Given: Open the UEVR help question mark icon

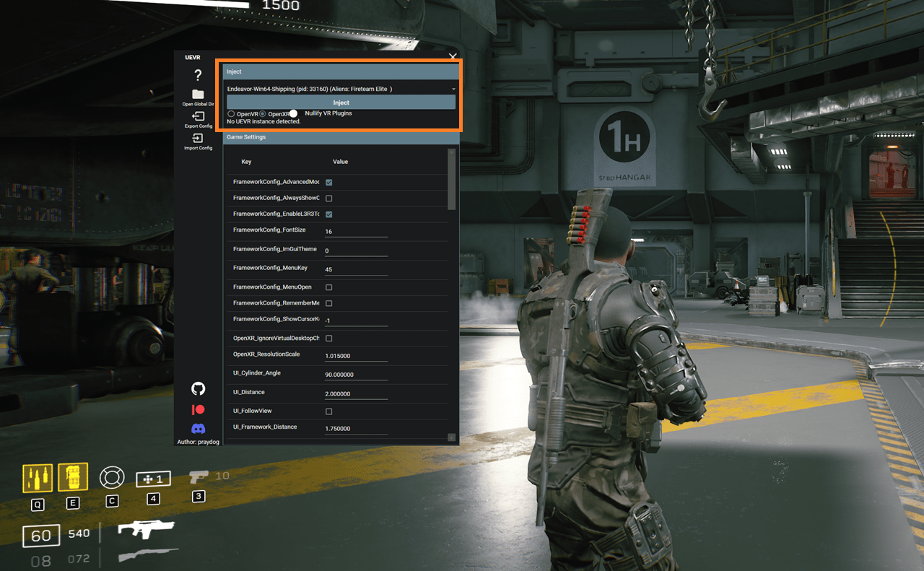Looking at the screenshot, I should pyautogui.click(x=198, y=75).
